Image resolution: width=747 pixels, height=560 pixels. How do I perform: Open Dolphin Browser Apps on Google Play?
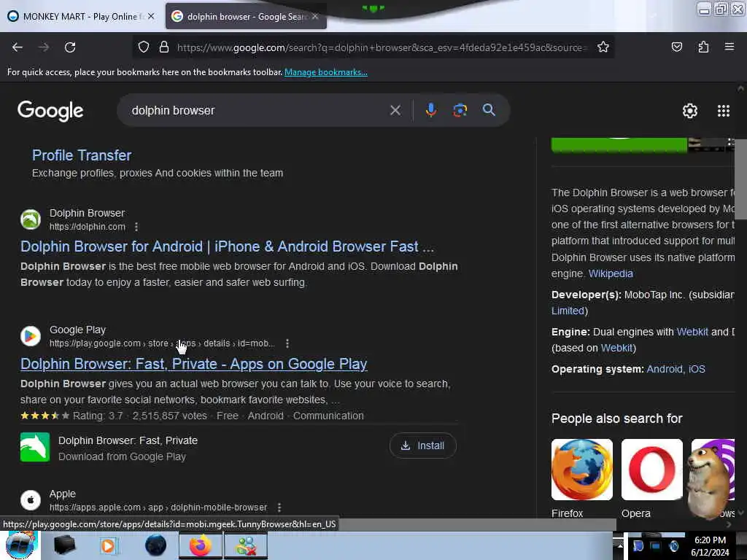tap(194, 364)
